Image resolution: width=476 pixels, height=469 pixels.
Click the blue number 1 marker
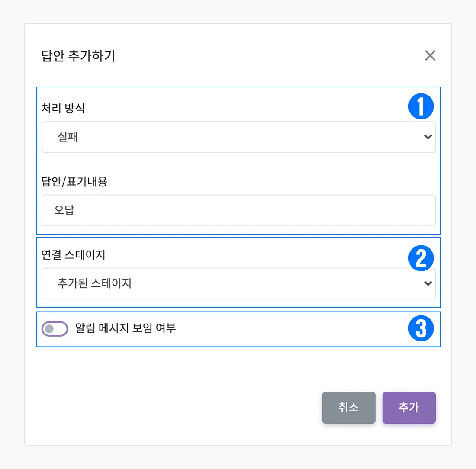tap(421, 106)
